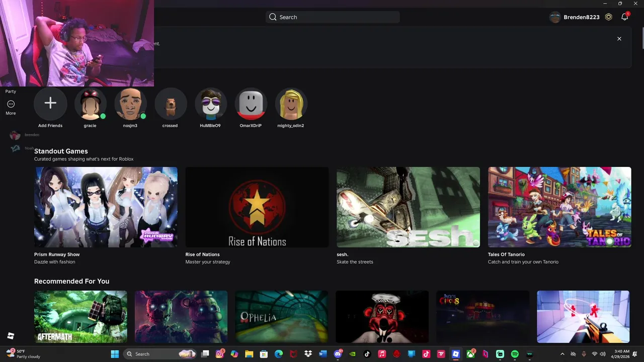Open Spotify from the taskbar

click(515, 354)
